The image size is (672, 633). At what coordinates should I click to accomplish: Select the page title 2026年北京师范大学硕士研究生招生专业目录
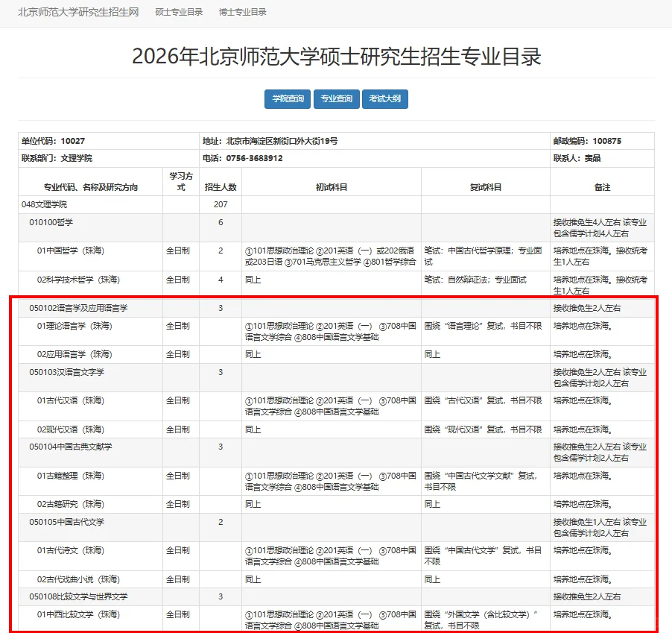[337, 57]
